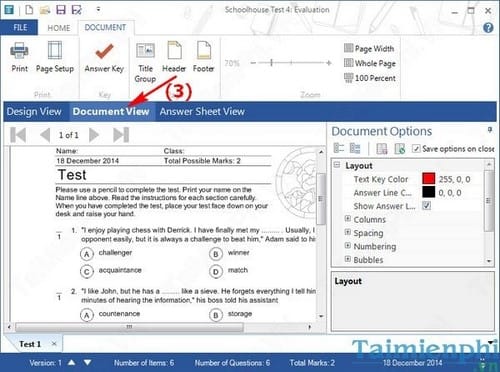
Task: Select the Header icon in ribbon
Action: (174, 51)
